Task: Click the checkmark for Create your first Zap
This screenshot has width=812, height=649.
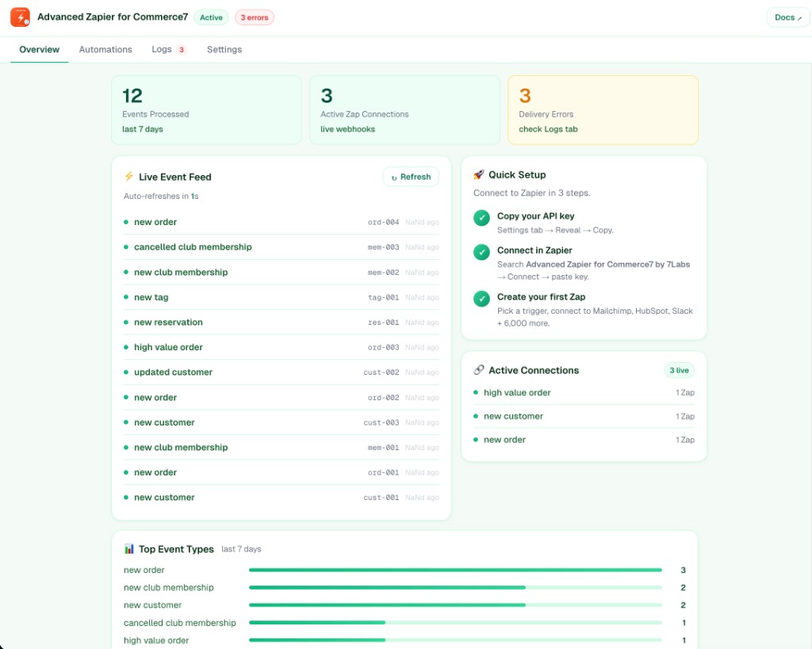Action: click(481, 299)
